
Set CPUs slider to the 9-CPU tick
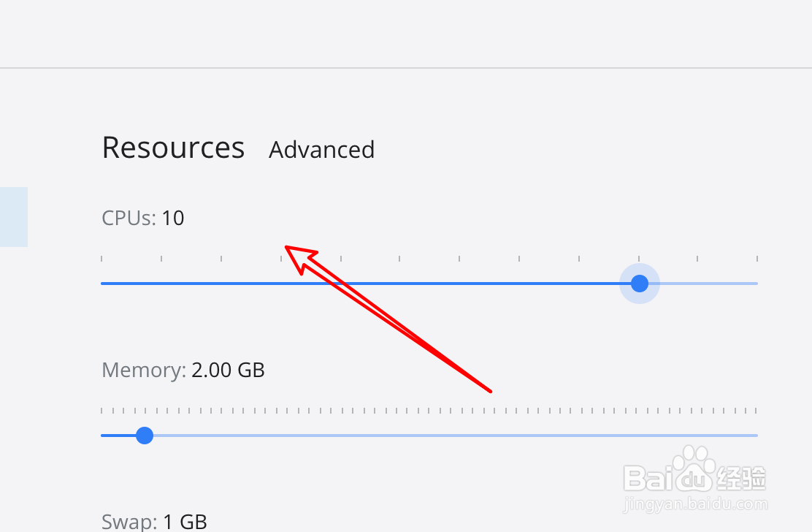click(580, 283)
